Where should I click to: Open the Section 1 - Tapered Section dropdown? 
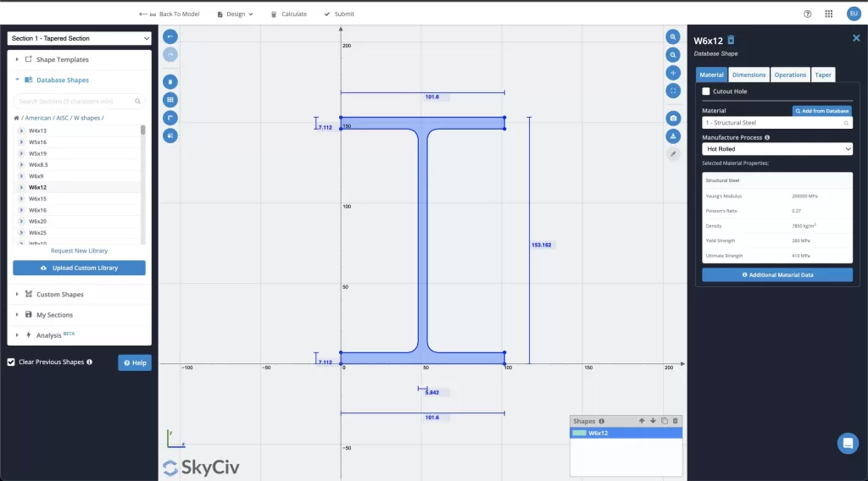[x=79, y=38]
